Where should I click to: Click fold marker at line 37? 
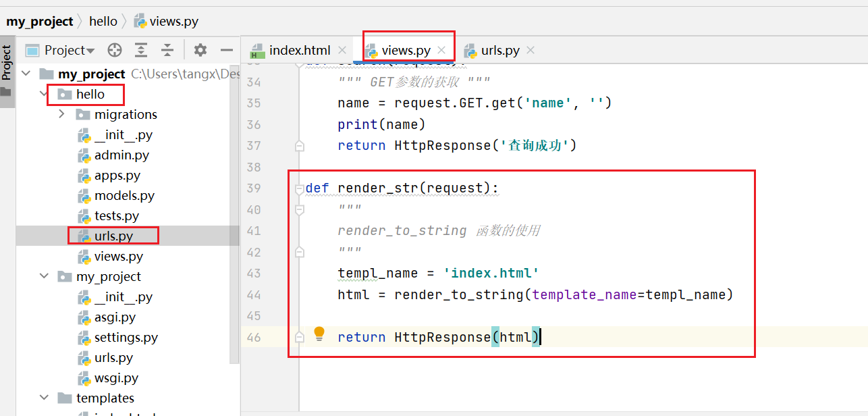300,146
